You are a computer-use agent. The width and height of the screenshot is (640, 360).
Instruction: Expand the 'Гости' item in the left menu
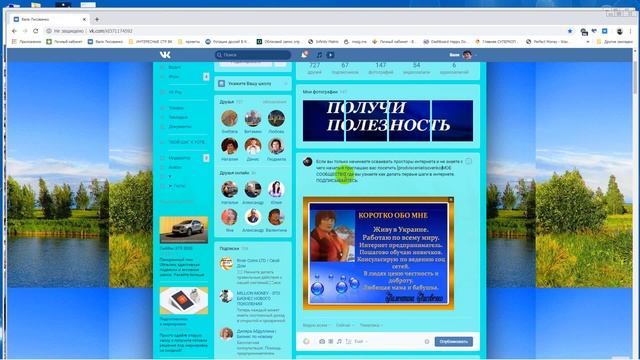coord(178,186)
